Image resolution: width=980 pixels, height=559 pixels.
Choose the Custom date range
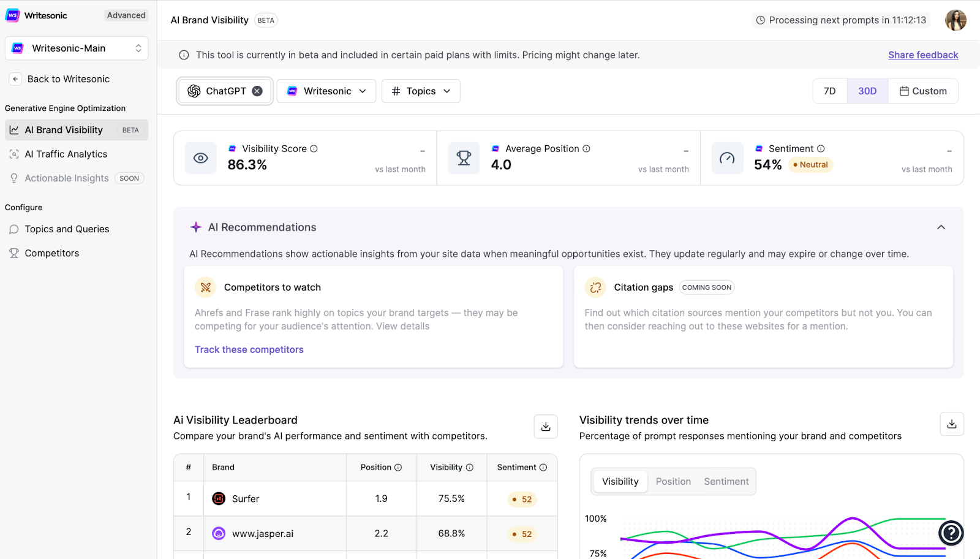tap(923, 91)
